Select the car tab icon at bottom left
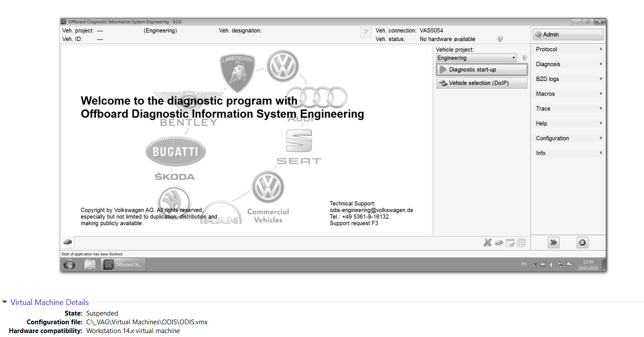 [x=67, y=242]
